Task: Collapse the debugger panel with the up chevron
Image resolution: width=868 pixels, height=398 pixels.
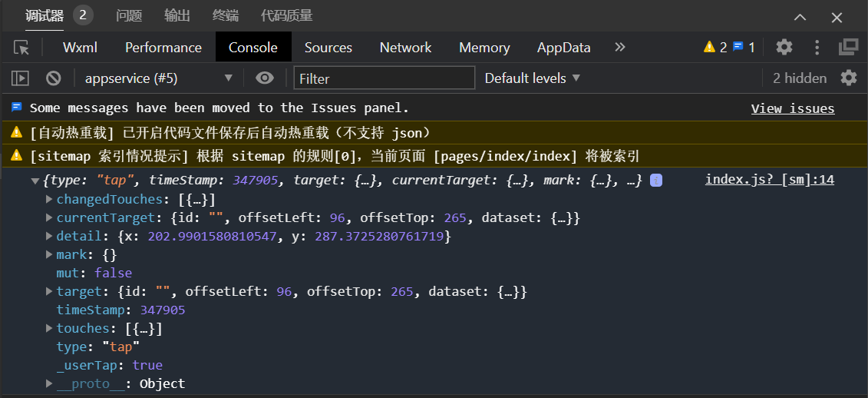Action: 800,17
